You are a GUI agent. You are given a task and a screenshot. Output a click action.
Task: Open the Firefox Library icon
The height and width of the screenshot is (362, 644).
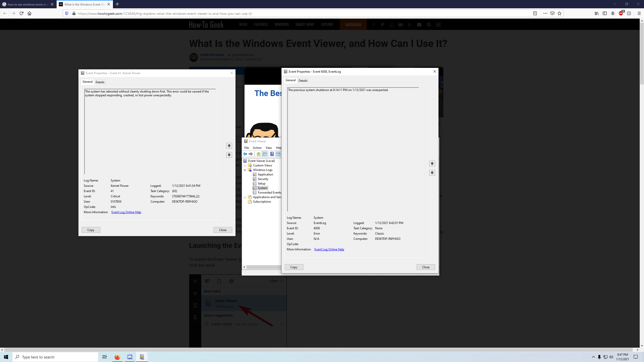pyautogui.click(x=597, y=13)
